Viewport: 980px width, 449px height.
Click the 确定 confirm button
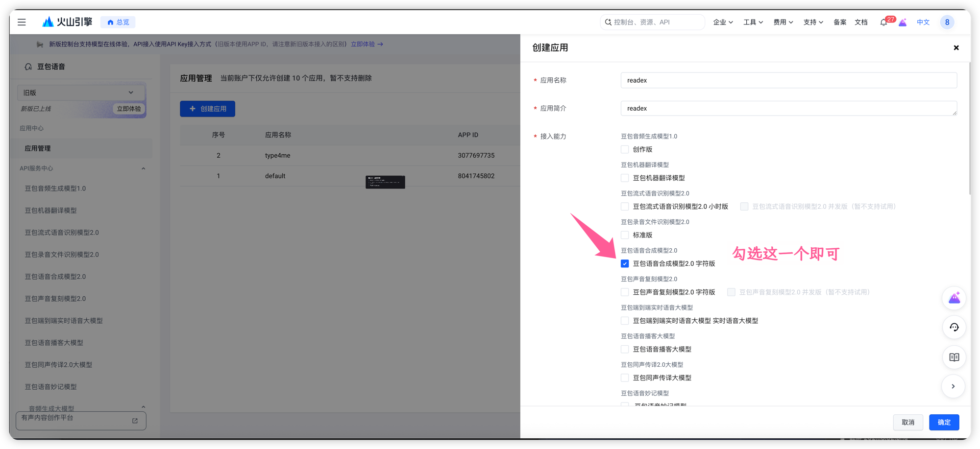[x=944, y=422]
